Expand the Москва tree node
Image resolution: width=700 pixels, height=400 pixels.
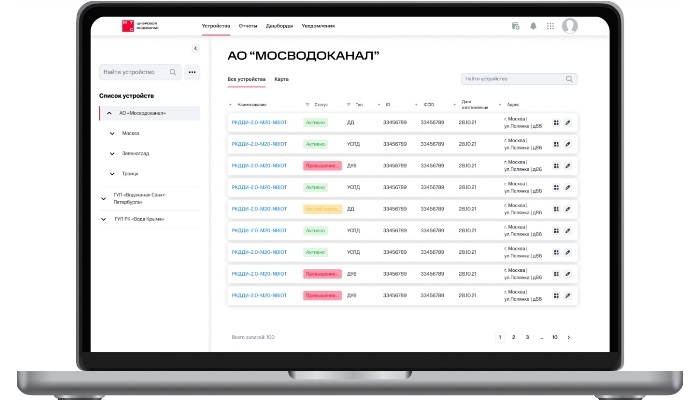tap(112, 133)
